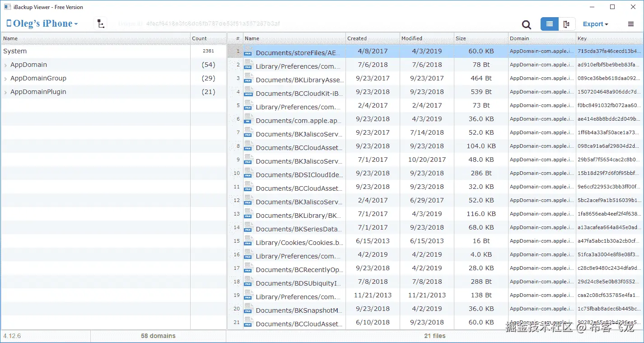
Task: Open the Export dropdown menu
Action: click(x=595, y=24)
